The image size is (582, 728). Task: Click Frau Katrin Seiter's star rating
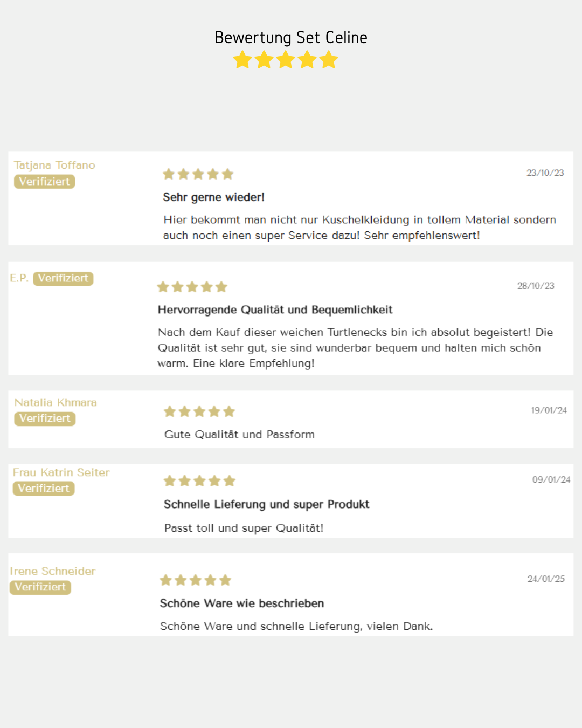click(199, 480)
